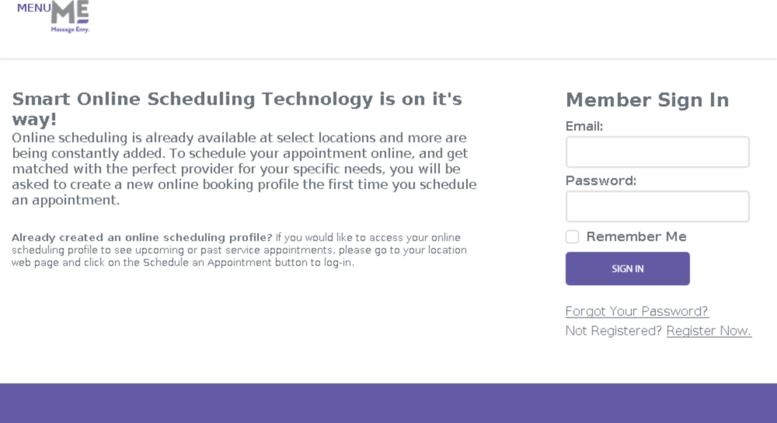Focus the Password input field
Image resolution: width=777 pixels, height=423 pixels.
tap(657, 207)
